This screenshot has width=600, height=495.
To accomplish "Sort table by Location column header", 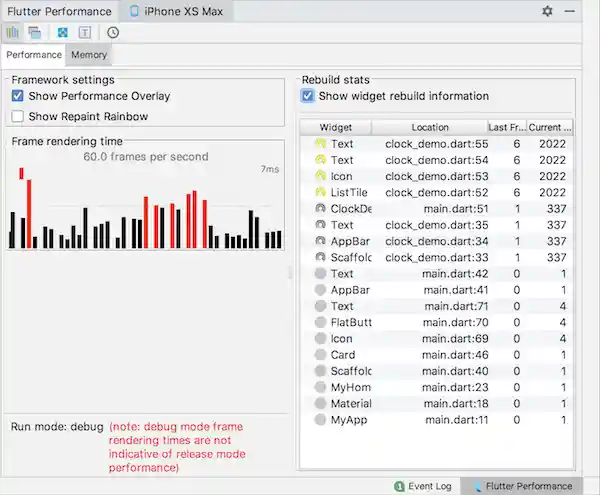I will pos(430,127).
